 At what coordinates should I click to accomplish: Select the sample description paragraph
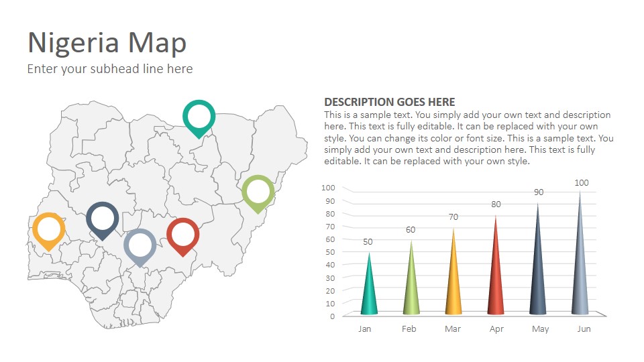click(469, 138)
